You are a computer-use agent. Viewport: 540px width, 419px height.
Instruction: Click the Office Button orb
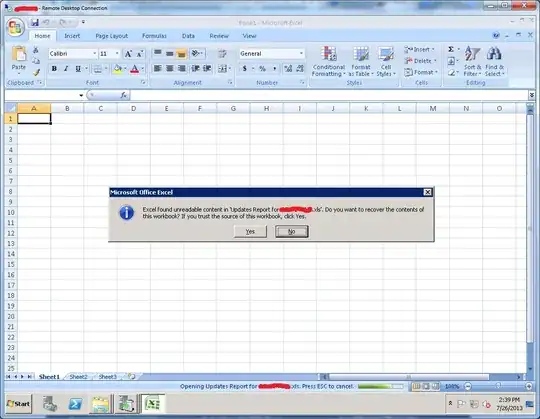point(15,27)
